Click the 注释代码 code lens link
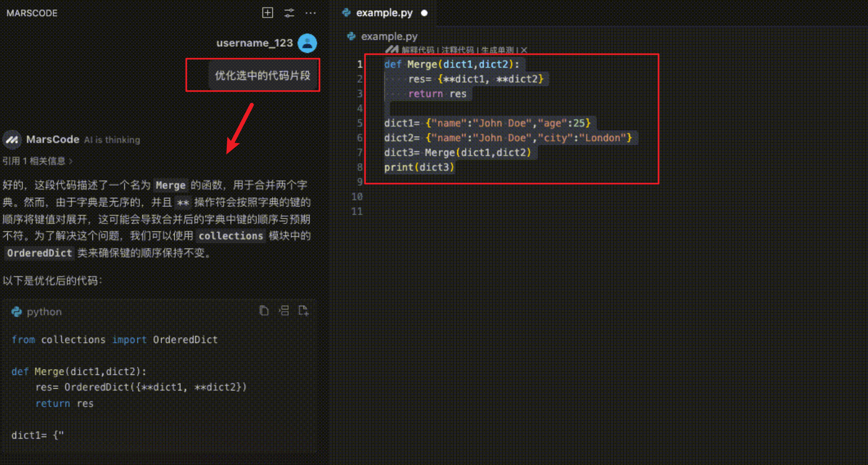 pos(457,50)
